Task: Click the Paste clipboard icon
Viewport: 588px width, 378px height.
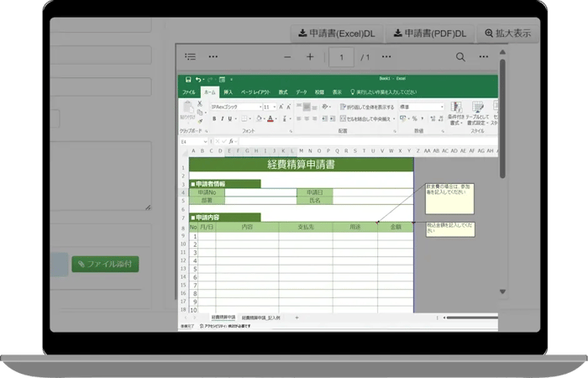Action: click(x=188, y=108)
